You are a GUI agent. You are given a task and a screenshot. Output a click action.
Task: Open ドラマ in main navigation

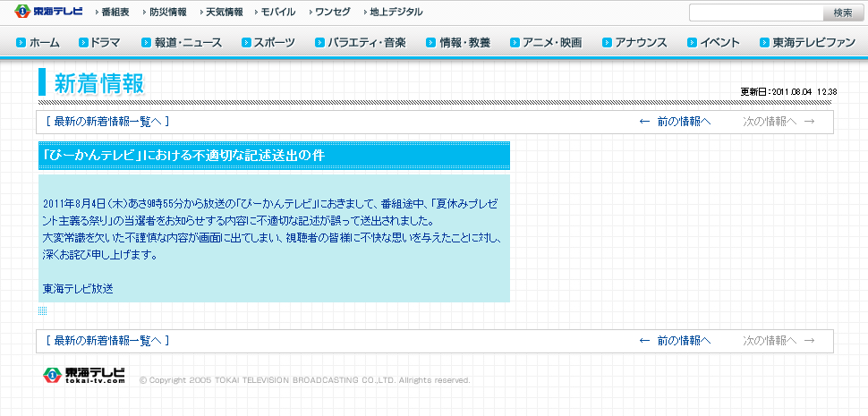tap(106, 42)
